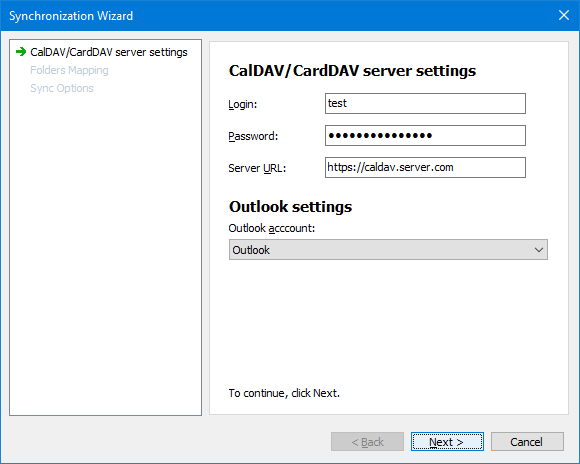Viewport: 580px width, 464px height.
Task: Click into the Login text field
Action: pos(425,104)
